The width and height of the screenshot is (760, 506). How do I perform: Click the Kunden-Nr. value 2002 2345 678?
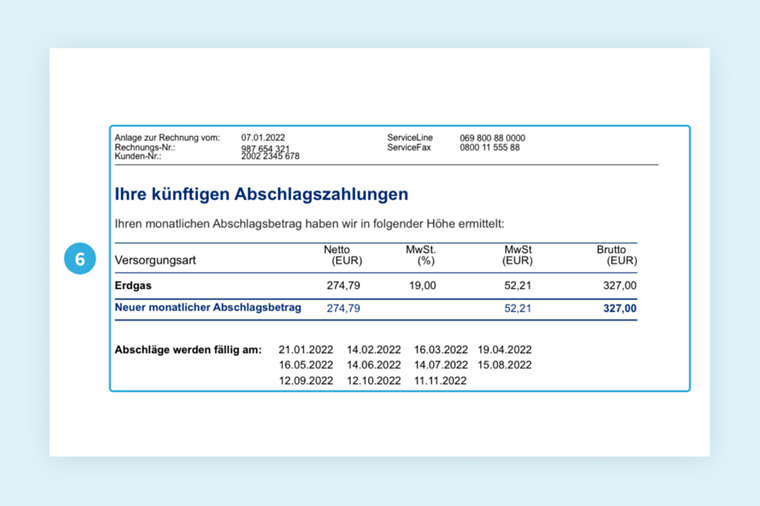tap(270, 156)
